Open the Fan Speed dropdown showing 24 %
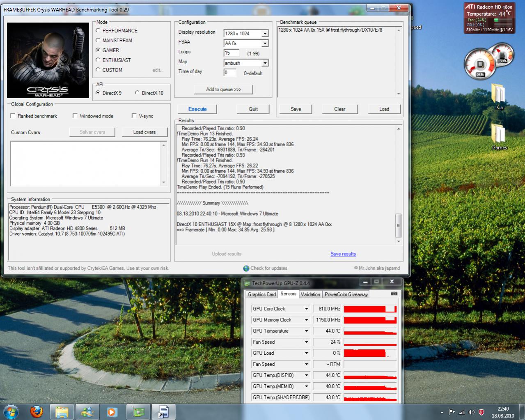The height and width of the screenshot is (420, 525). point(306,342)
